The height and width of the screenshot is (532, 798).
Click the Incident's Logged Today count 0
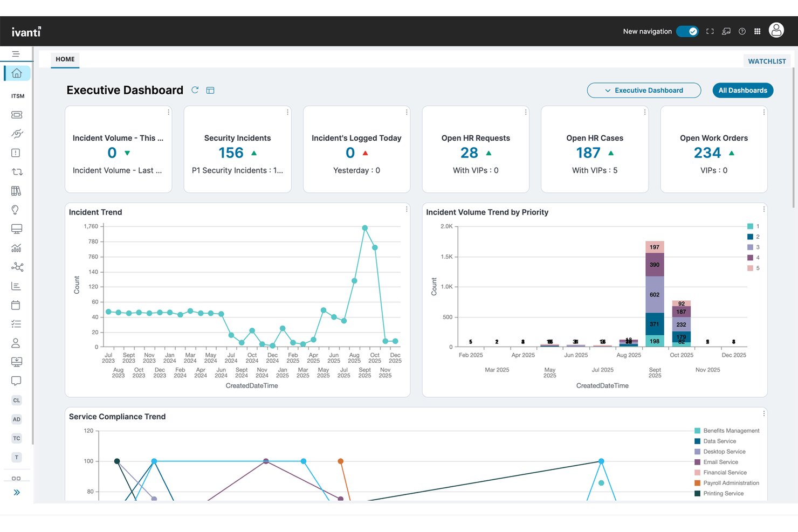click(350, 153)
